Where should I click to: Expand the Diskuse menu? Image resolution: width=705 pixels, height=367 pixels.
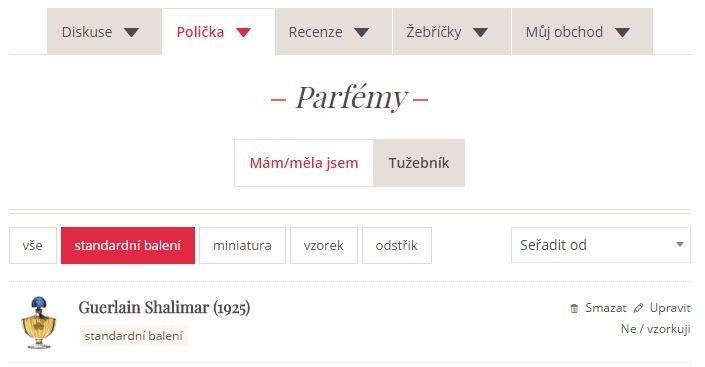point(104,32)
